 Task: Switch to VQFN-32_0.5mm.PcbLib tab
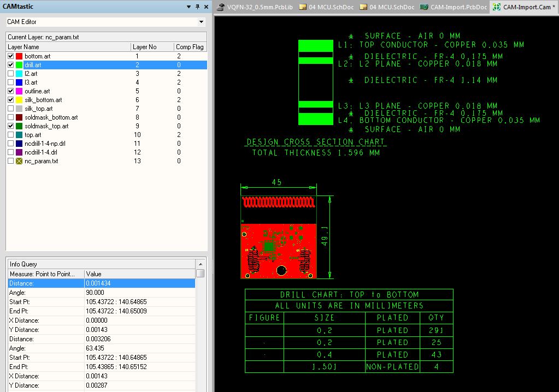255,7
